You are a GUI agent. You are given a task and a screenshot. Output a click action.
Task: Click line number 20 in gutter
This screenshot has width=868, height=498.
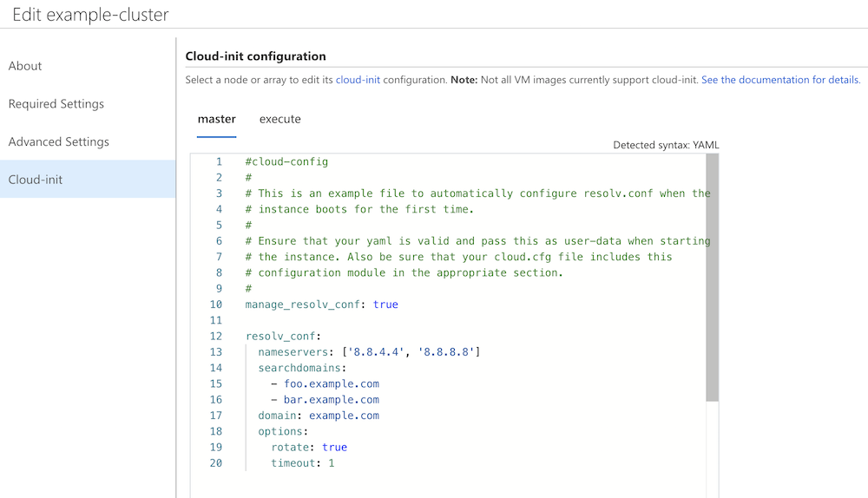216,463
